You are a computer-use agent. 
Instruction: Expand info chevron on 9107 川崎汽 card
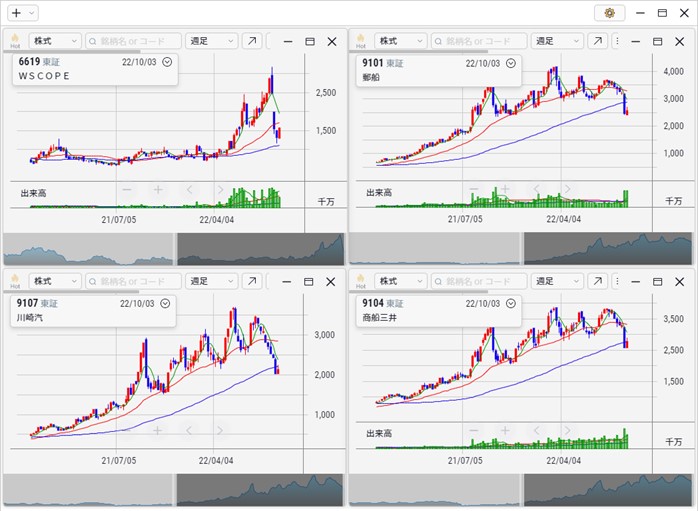pos(165,304)
